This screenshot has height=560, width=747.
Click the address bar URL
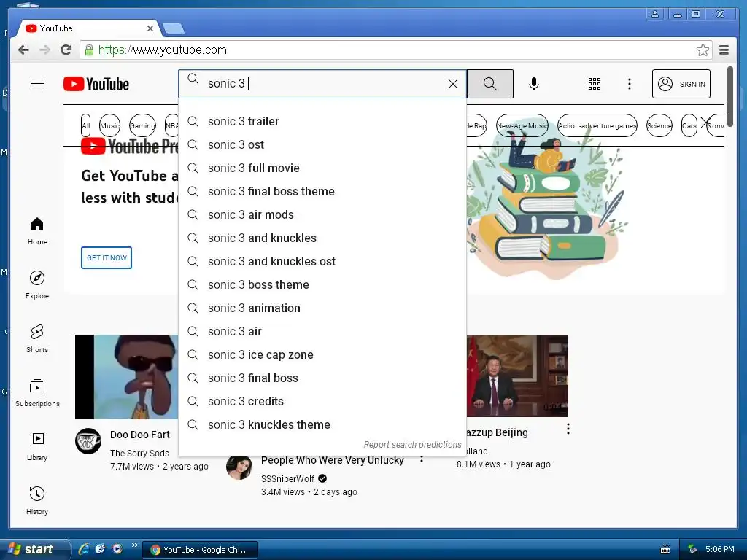(163, 50)
